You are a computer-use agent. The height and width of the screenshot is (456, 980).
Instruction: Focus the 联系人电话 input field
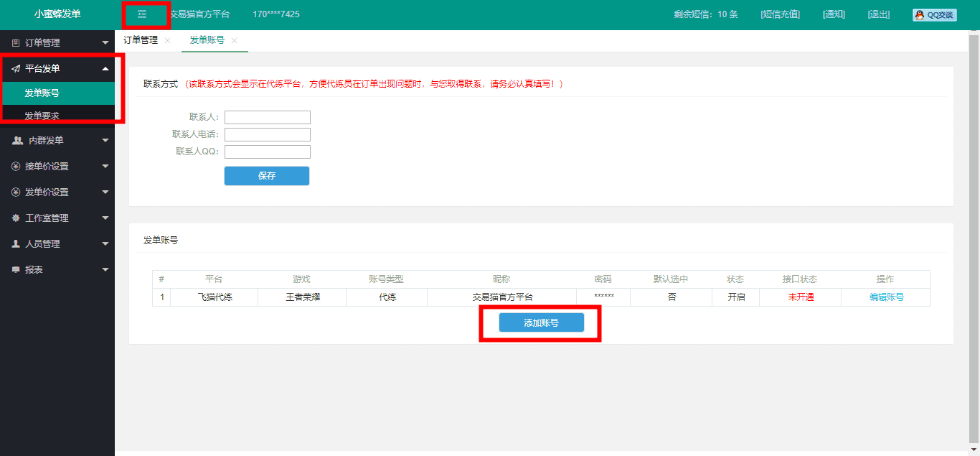click(267, 135)
